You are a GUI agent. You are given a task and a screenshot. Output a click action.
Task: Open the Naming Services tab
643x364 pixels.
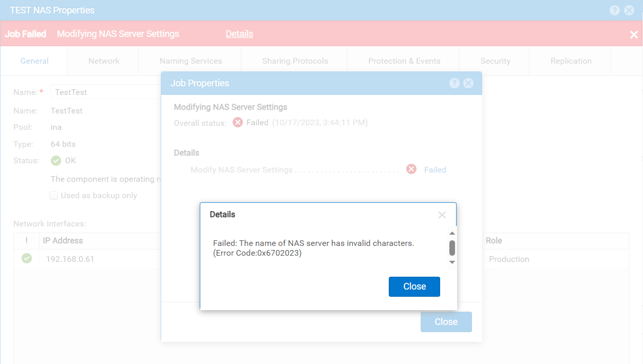point(190,61)
